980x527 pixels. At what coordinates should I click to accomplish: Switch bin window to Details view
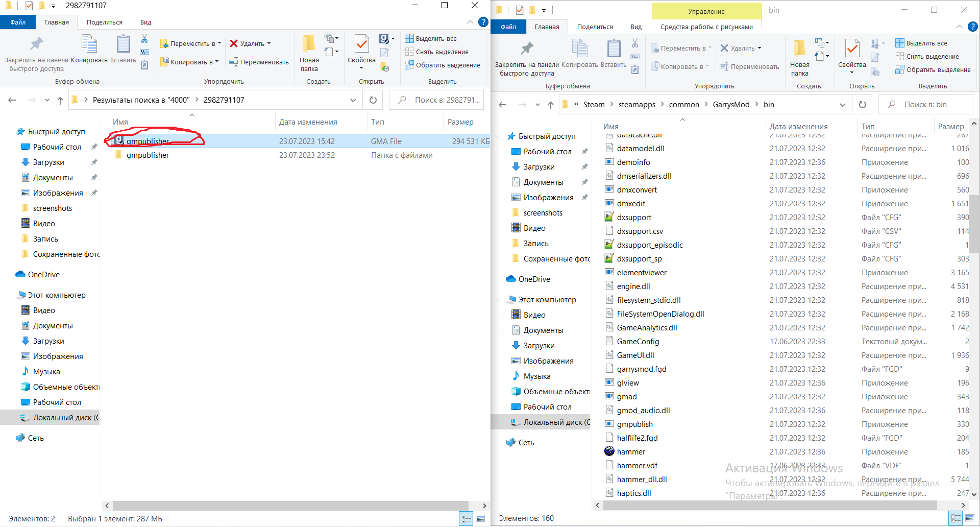[956, 518]
